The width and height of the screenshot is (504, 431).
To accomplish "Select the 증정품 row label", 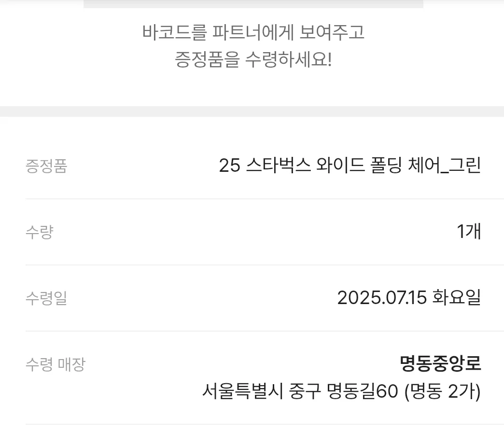I will [46, 166].
